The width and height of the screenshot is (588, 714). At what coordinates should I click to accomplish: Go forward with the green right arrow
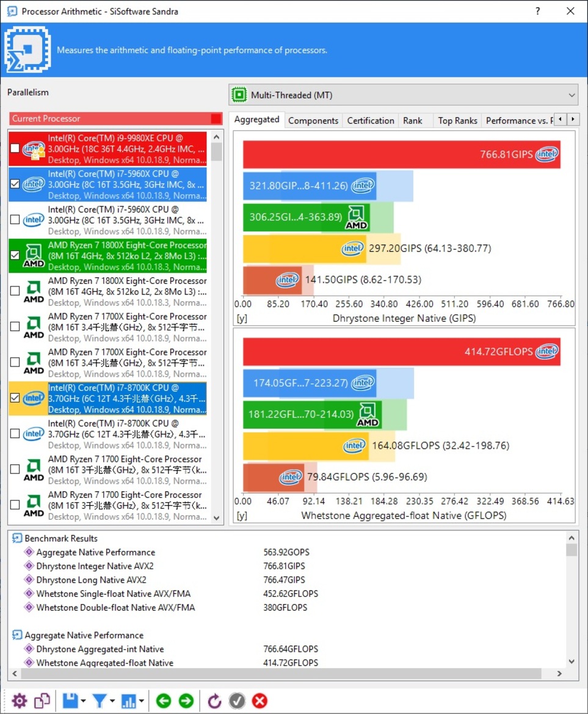pyautogui.click(x=186, y=701)
